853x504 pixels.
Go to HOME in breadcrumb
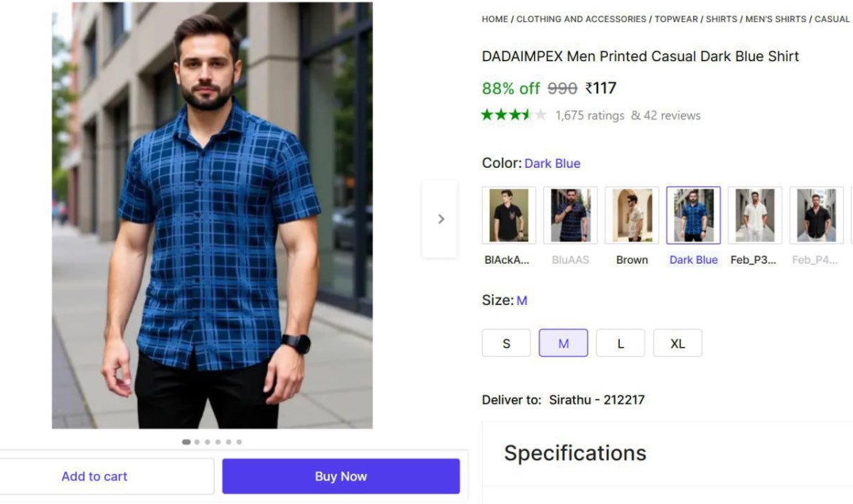[x=495, y=19]
